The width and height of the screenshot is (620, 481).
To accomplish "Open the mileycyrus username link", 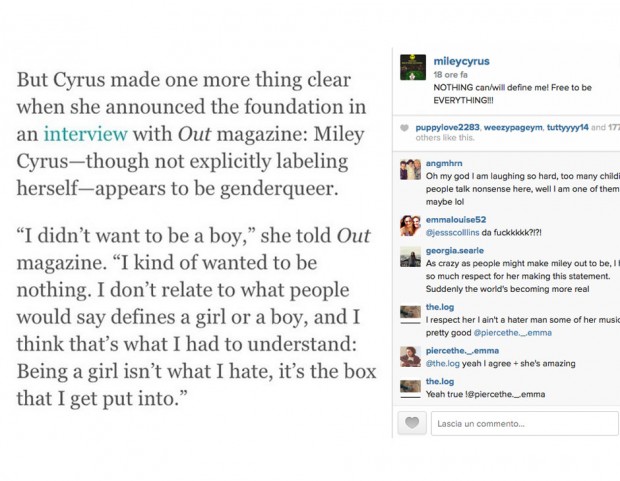I will (x=461, y=61).
